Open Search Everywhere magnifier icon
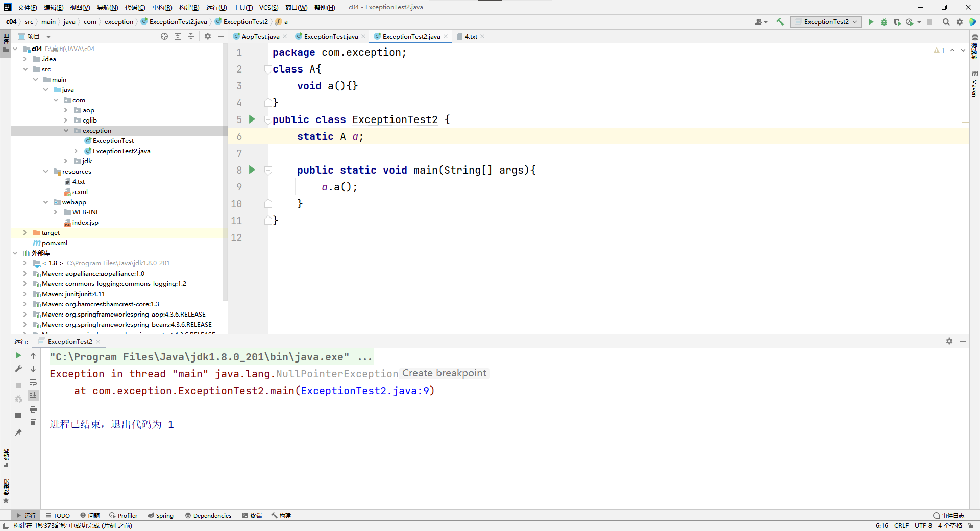The height and width of the screenshot is (531, 980). (946, 22)
